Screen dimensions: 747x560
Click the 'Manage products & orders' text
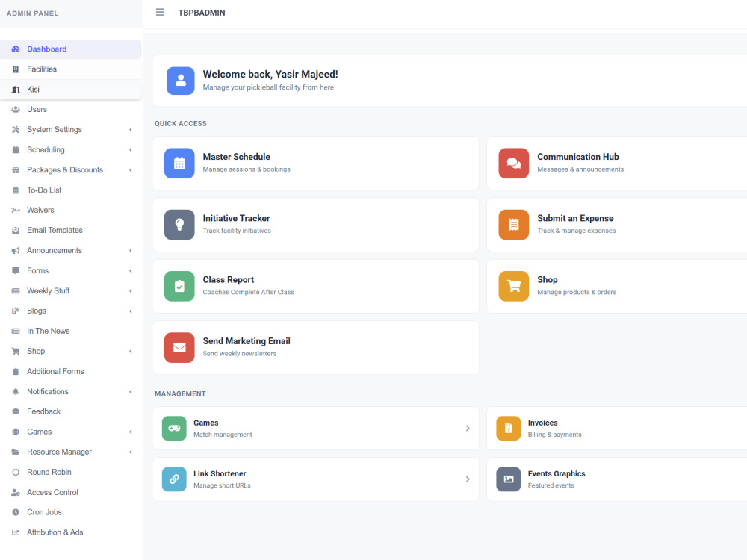click(x=577, y=292)
